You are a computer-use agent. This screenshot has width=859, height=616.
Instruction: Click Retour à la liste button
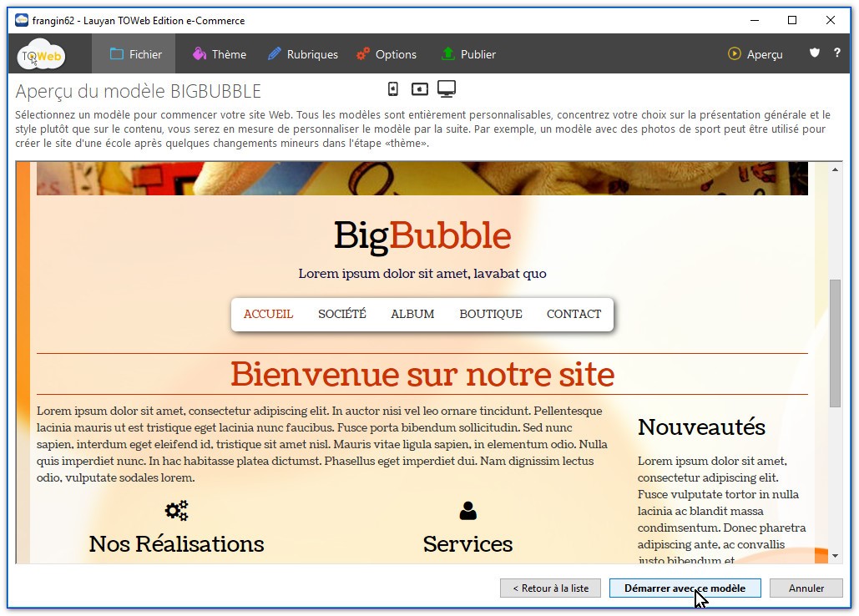click(x=550, y=588)
